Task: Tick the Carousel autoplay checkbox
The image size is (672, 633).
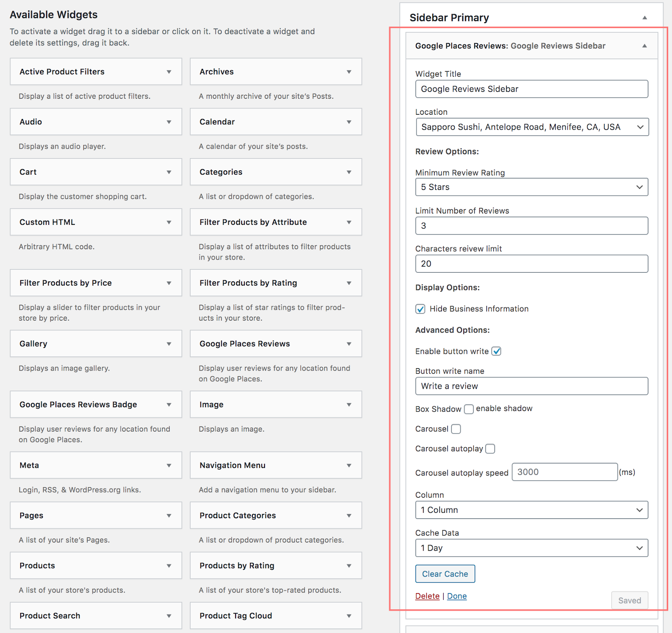Action: click(490, 449)
